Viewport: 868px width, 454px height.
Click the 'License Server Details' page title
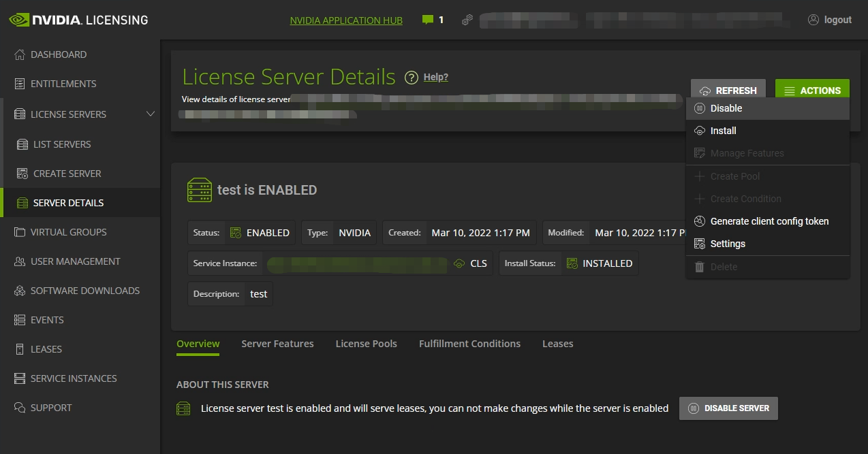289,77
